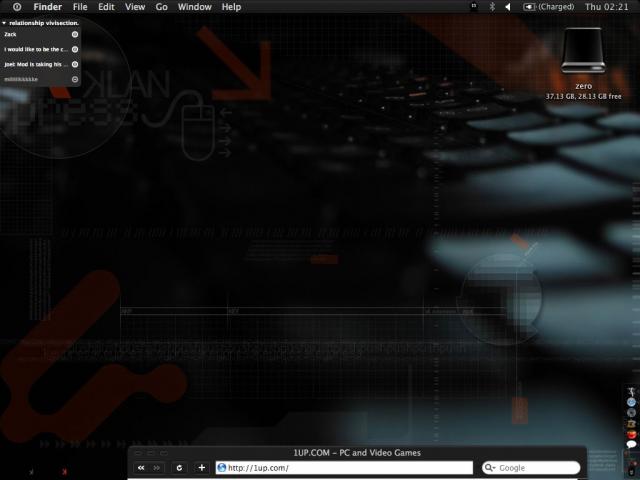This screenshot has height=480, width=640.
Task: Open the View menu
Action: tap(135, 7)
